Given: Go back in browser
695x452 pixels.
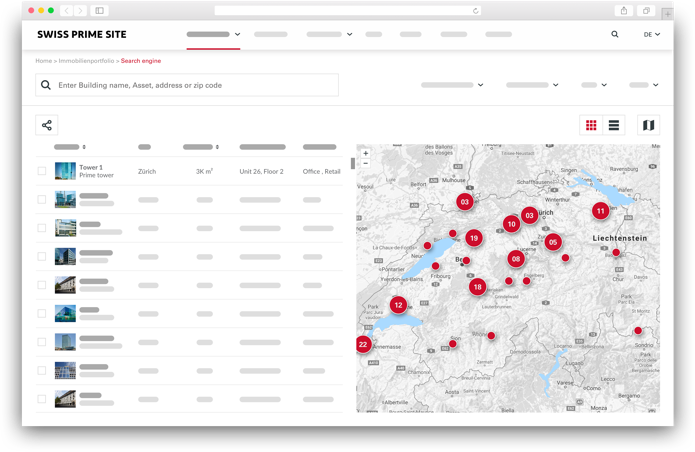Looking at the screenshot, I should (x=66, y=11).
